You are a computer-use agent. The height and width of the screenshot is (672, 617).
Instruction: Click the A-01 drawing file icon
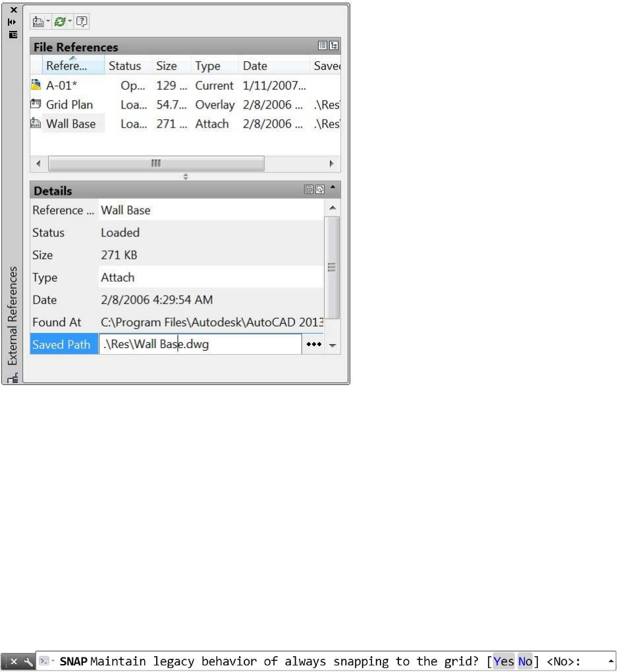pyautogui.click(x=36, y=84)
